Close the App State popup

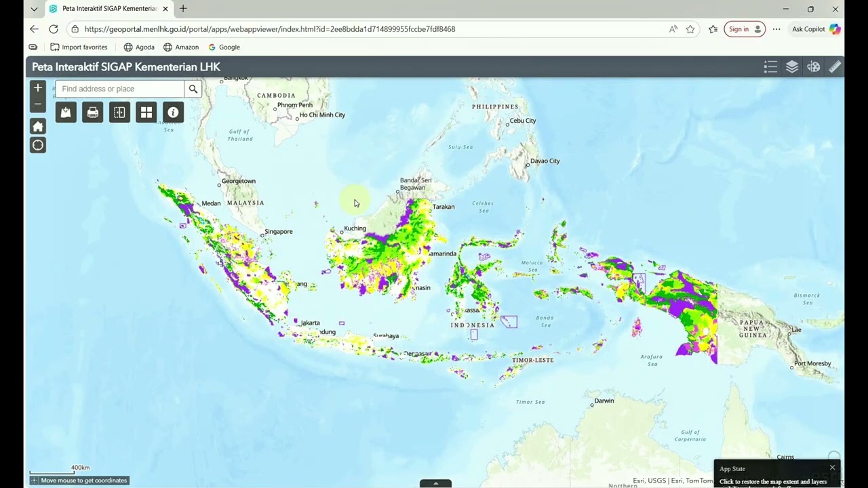(832, 468)
